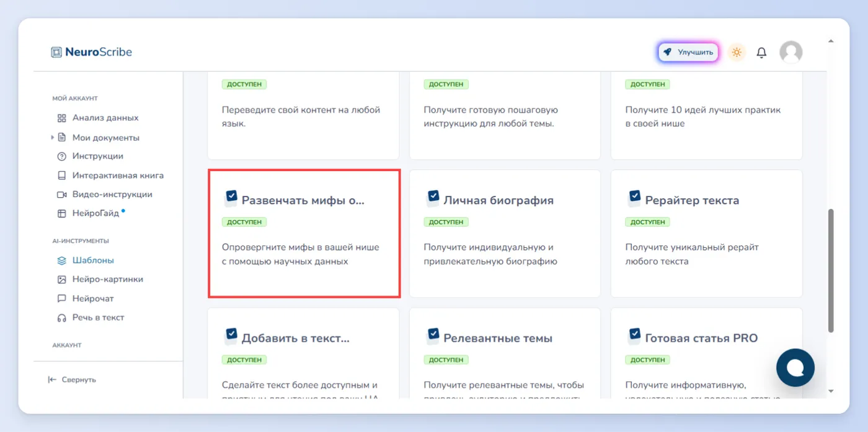Click the МОЙ АККАУНТ section header
Viewport: 868px width, 432px height.
pos(75,99)
